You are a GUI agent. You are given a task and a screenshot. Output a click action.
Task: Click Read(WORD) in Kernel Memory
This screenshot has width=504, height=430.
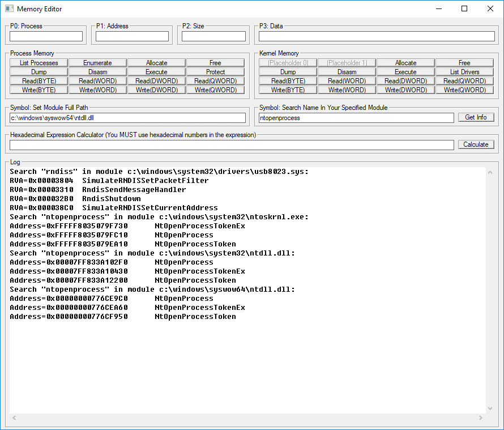pos(347,80)
